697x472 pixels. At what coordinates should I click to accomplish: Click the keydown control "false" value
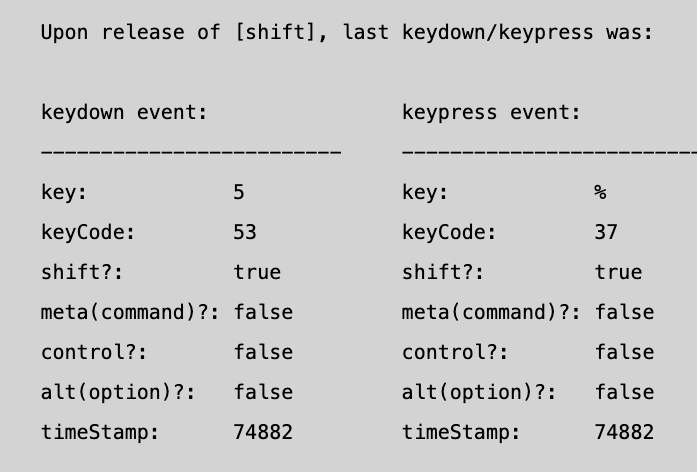click(263, 352)
